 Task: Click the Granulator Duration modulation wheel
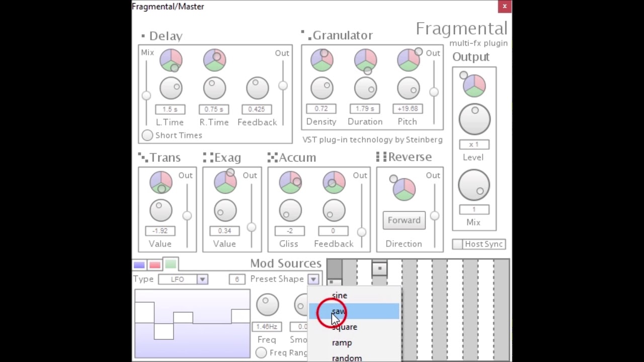(x=365, y=60)
